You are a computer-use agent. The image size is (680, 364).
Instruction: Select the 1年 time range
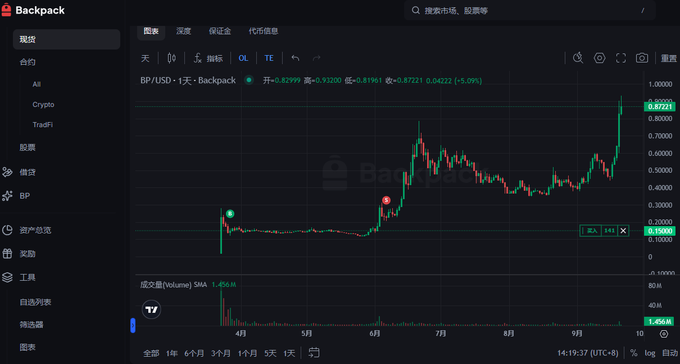tap(172, 354)
